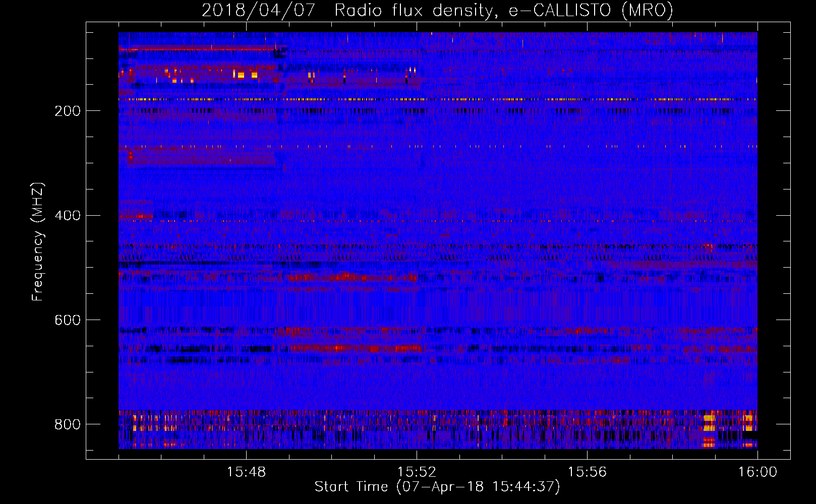
Task: Click the 16:00 time tick label
Action: click(x=757, y=472)
